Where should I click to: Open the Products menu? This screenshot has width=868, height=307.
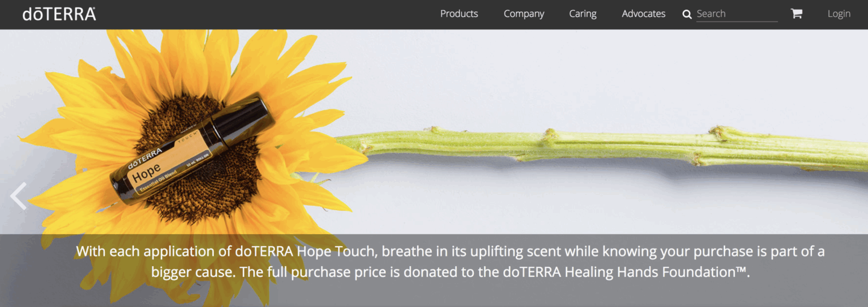459,13
